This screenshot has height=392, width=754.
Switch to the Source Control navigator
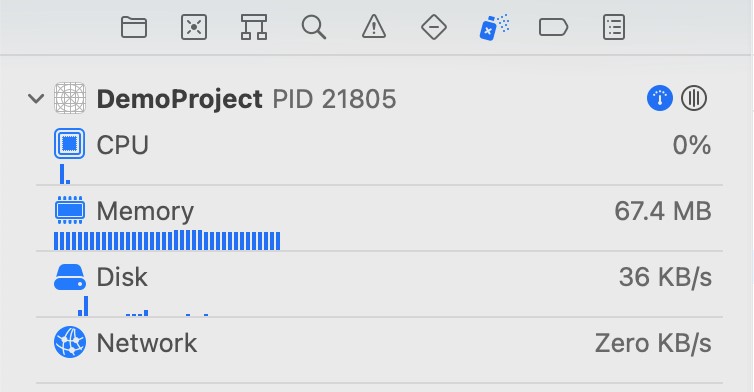(x=194, y=27)
